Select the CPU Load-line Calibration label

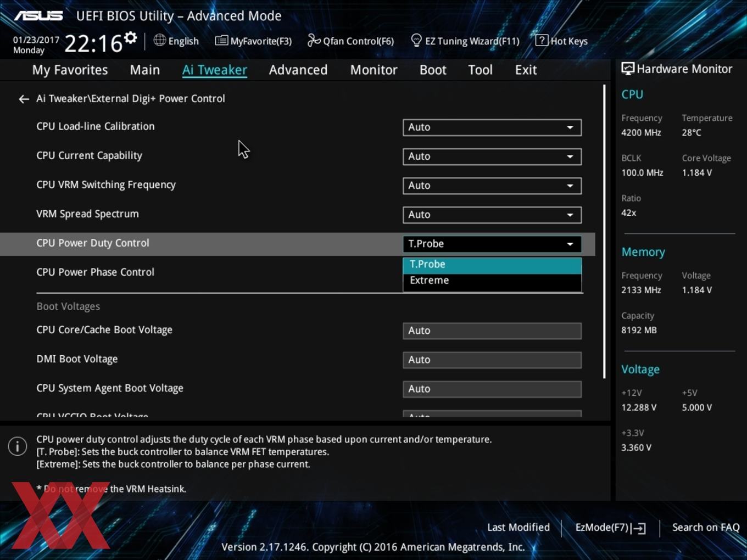[x=96, y=126]
